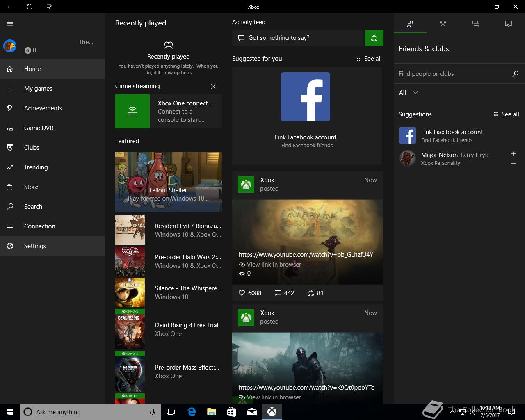See all suggested for you items
525x420 pixels.
click(368, 59)
